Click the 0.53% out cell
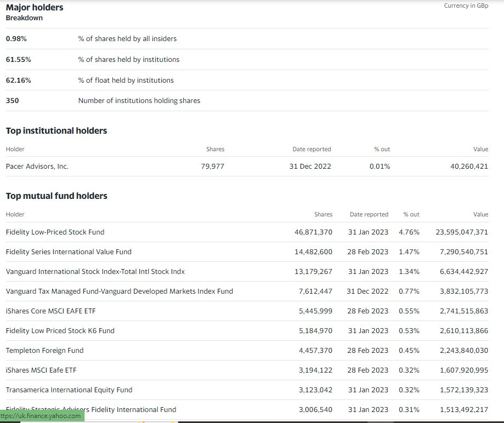The width and height of the screenshot is (504, 423). 409,331
